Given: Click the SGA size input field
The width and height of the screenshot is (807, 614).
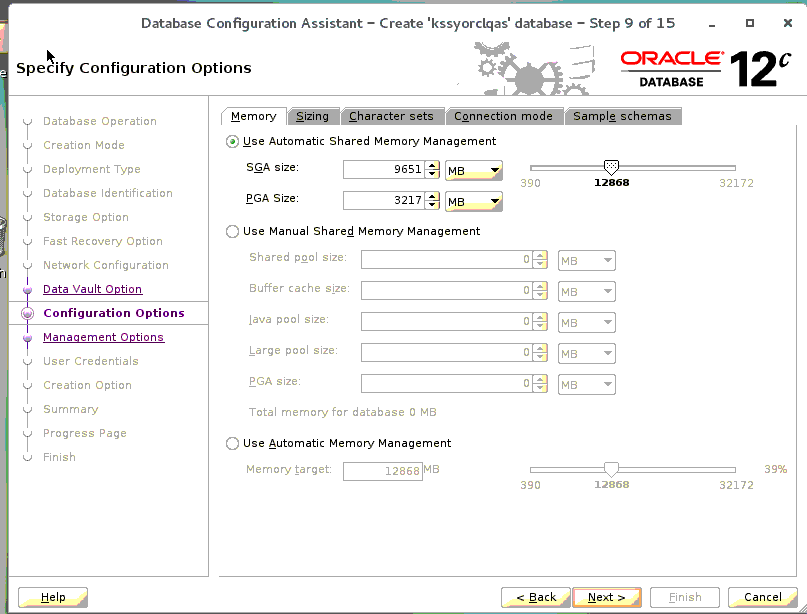Looking at the screenshot, I should (383, 170).
